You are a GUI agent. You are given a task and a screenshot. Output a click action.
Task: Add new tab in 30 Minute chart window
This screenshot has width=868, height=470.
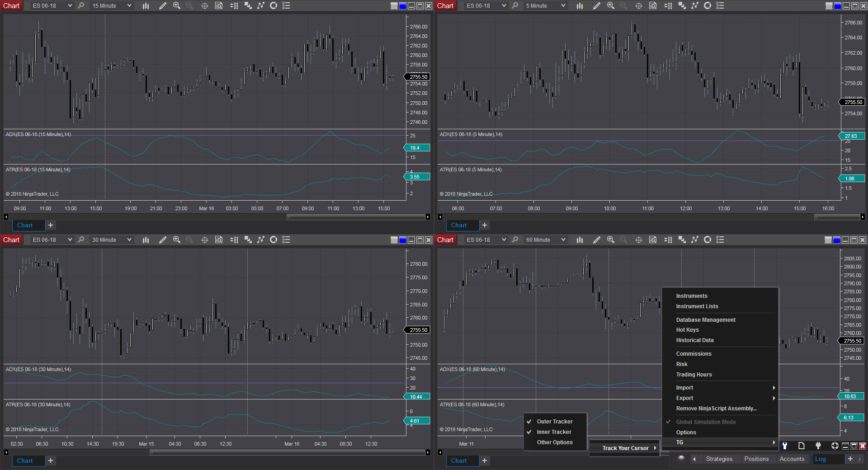(51, 461)
